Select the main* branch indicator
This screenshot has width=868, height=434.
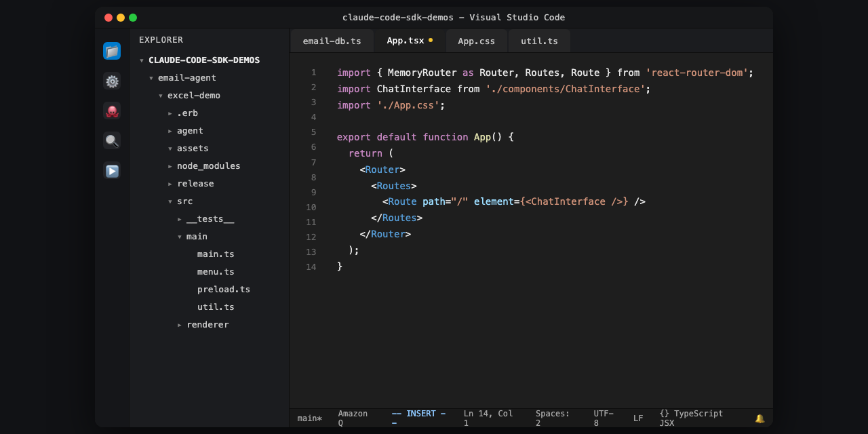pyautogui.click(x=309, y=418)
